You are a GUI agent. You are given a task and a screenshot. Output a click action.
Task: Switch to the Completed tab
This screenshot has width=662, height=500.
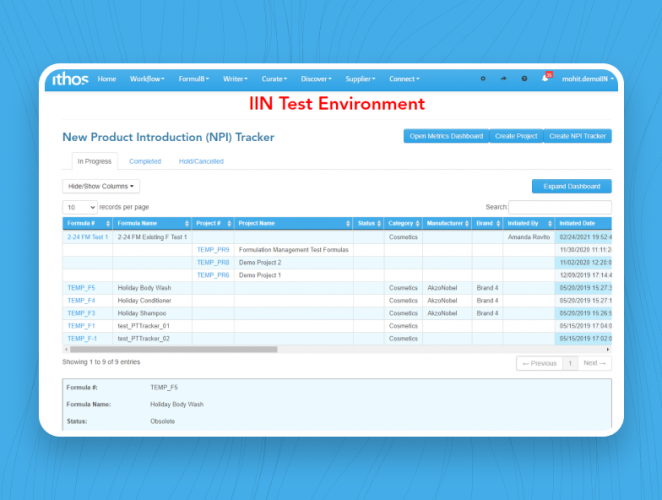(145, 161)
